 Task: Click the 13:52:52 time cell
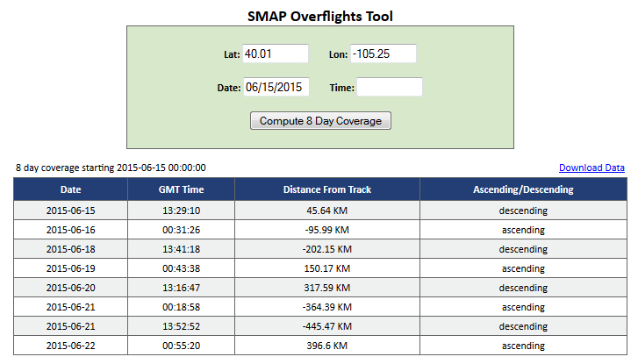(181, 326)
